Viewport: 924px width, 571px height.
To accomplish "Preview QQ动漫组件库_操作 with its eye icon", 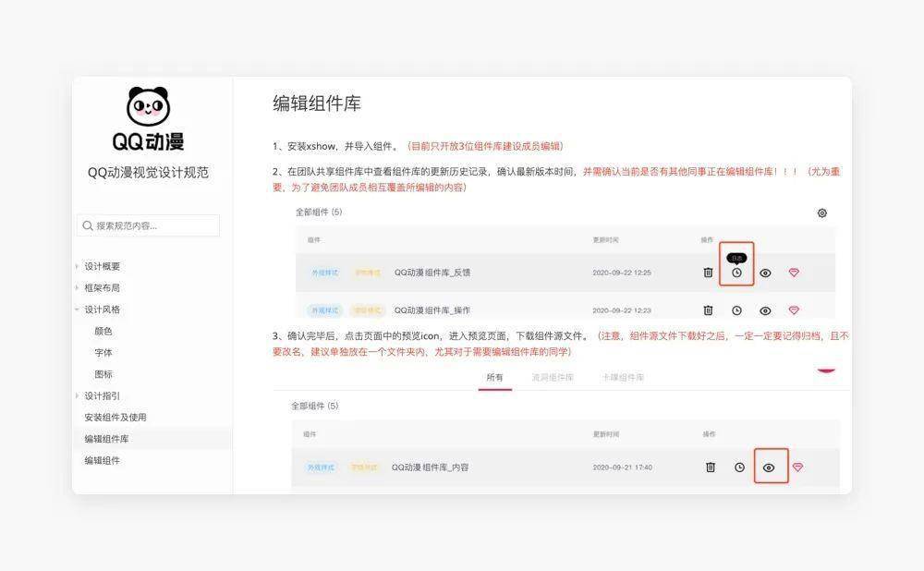I will click(765, 310).
